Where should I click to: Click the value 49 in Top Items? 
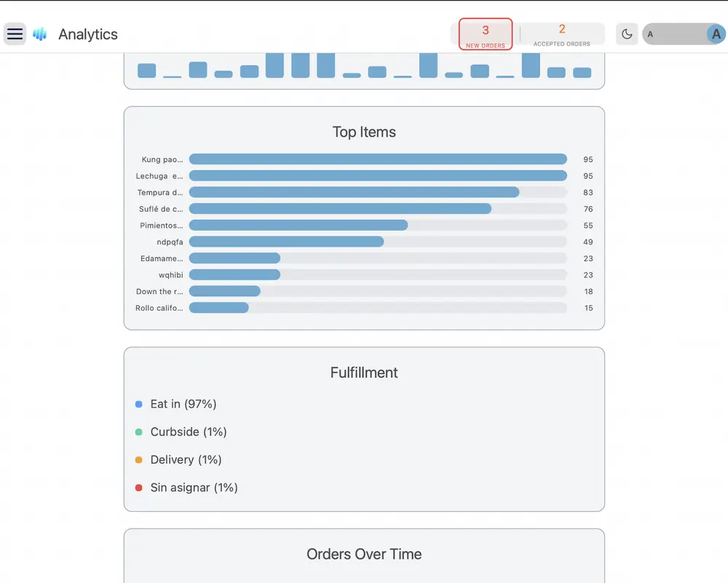coord(588,242)
